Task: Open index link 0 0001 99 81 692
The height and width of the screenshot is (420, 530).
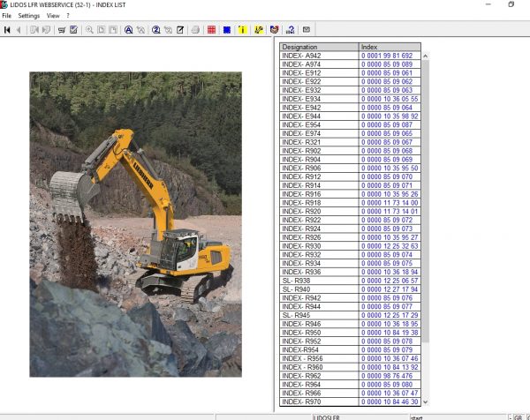Action: [387, 56]
